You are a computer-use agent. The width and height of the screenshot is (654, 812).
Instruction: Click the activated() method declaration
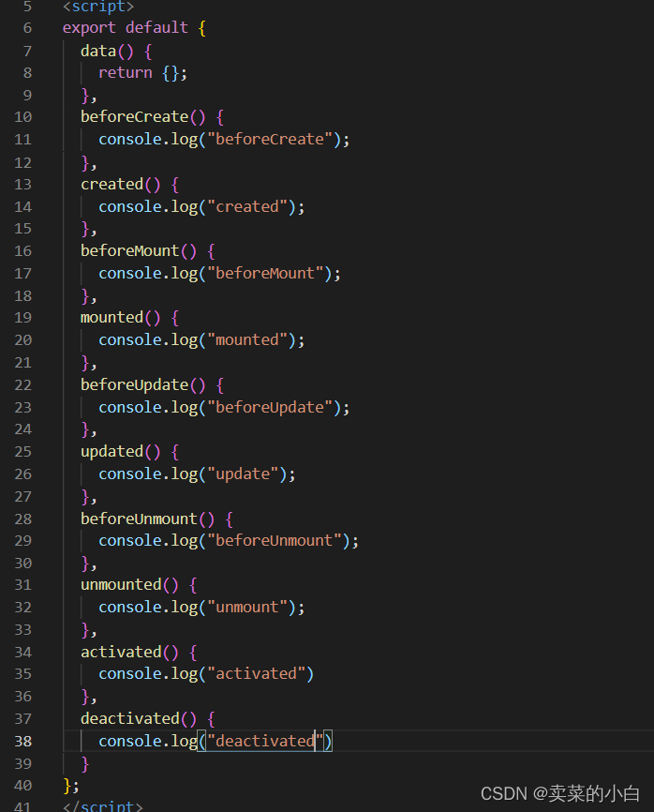140,652
